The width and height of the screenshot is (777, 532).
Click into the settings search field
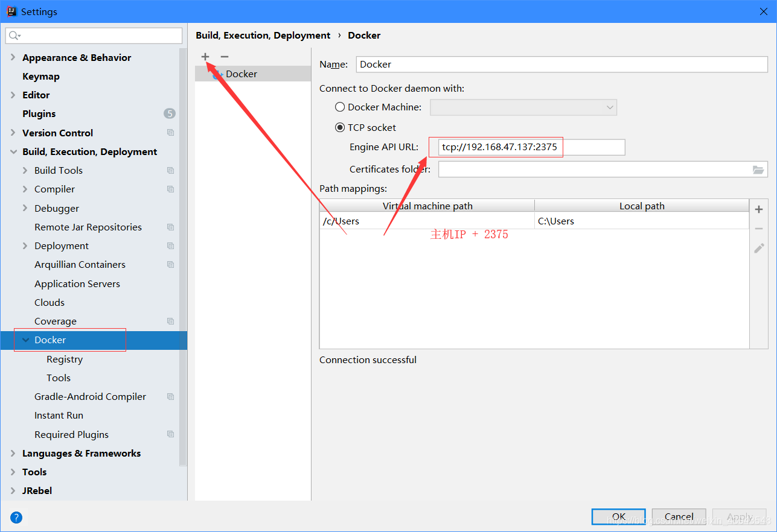click(x=94, y=36)
